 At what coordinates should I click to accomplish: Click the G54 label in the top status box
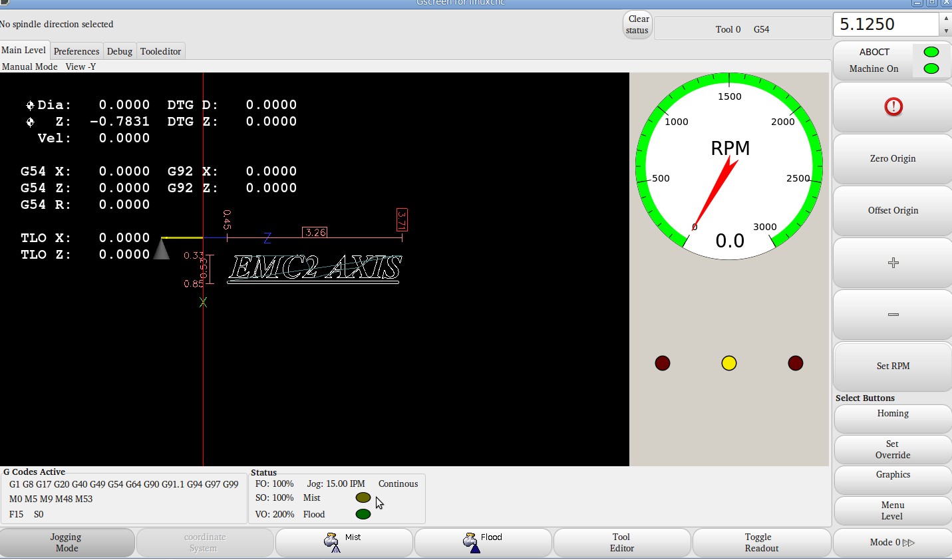(x=761, y=29)
